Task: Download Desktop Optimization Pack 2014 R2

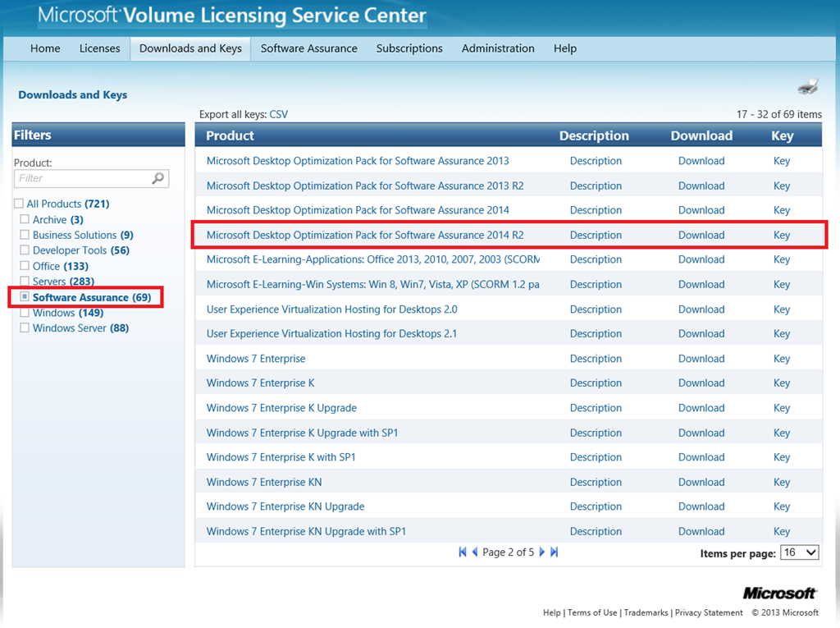Action: [701, 235]
